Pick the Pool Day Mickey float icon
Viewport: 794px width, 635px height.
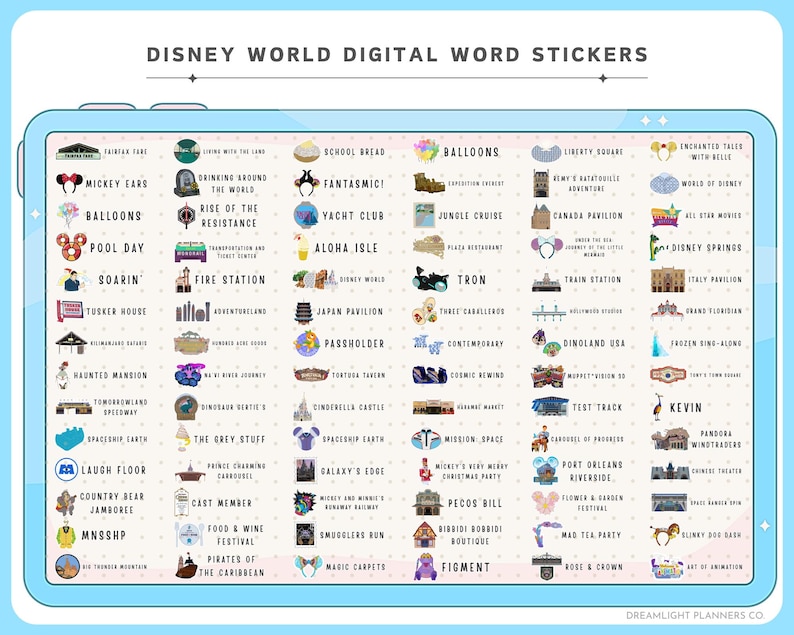pos(71,247)
